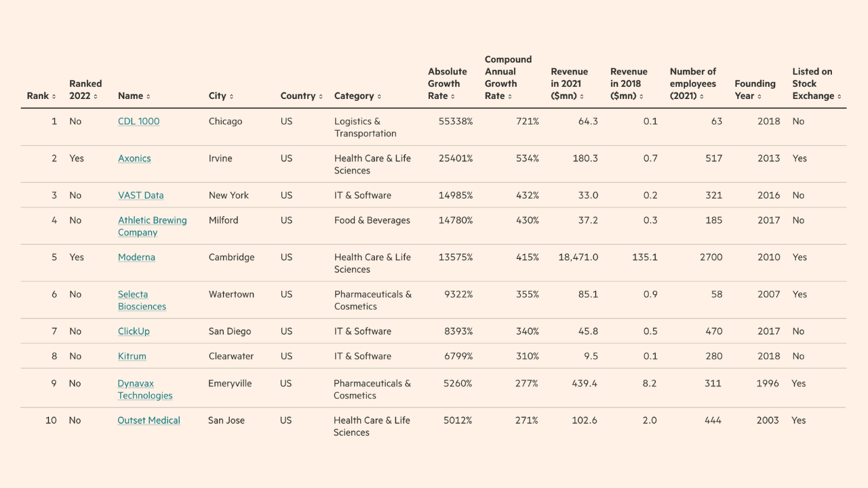Image resolution: width=868 pixels, height=488 pixels.
Task: Click the 439.4 revenue value
Action: pos(585,384)
